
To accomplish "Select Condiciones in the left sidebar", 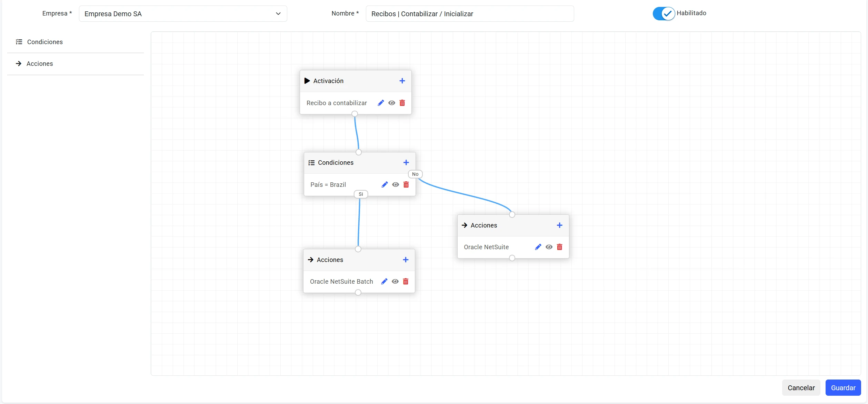I will [x=75, y=42].
